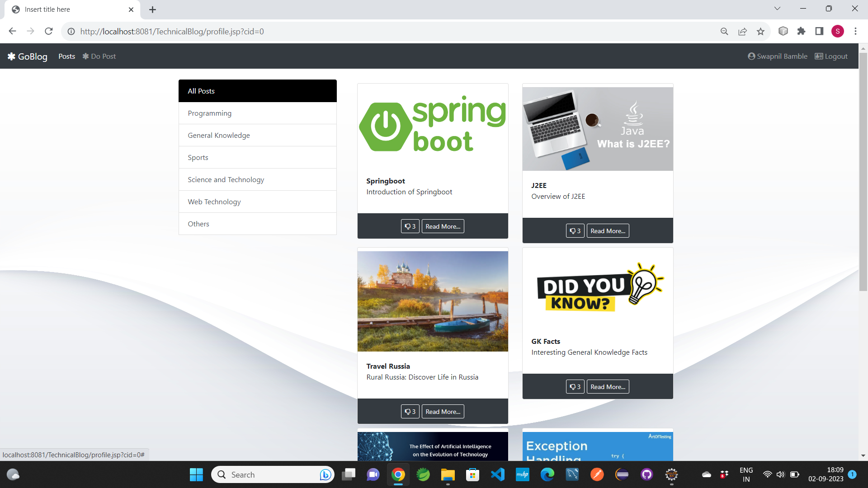Like the GK Facts post
The height and width of the screenshot is (488, 868).
(x=575, y=387)
